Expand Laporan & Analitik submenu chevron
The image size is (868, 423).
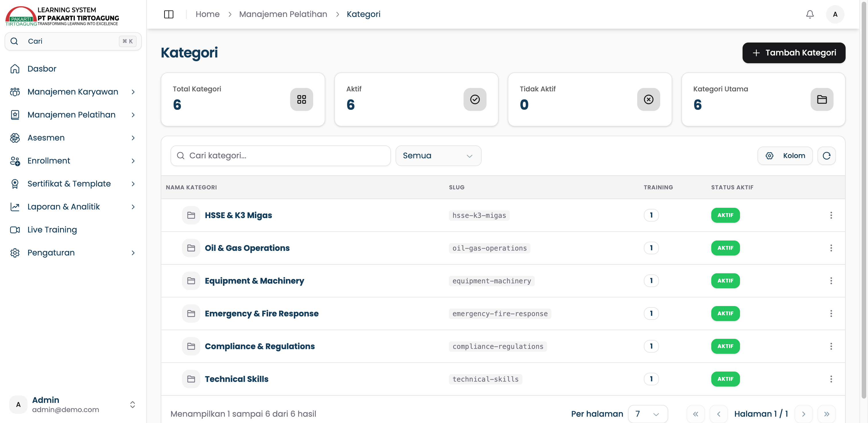click(x=133, y=206)
